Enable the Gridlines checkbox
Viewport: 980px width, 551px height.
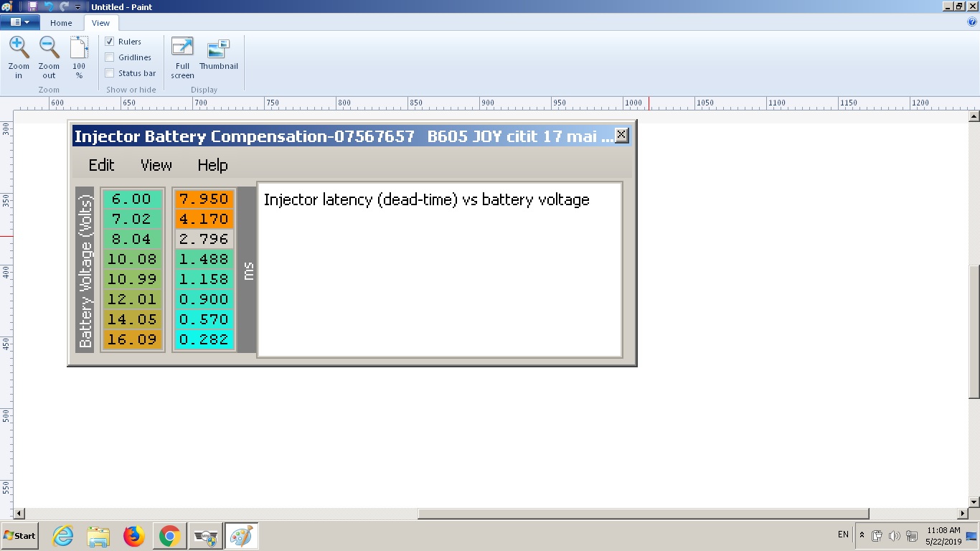(x=110, y=57)
